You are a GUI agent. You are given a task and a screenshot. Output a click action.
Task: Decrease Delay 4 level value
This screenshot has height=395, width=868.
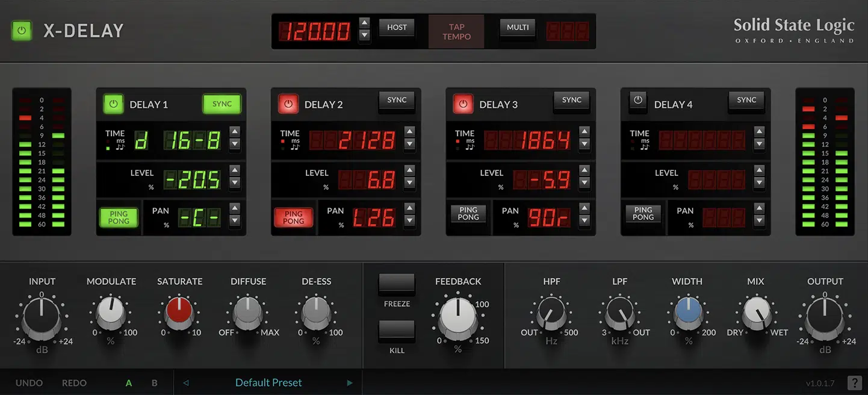(760, 182)
